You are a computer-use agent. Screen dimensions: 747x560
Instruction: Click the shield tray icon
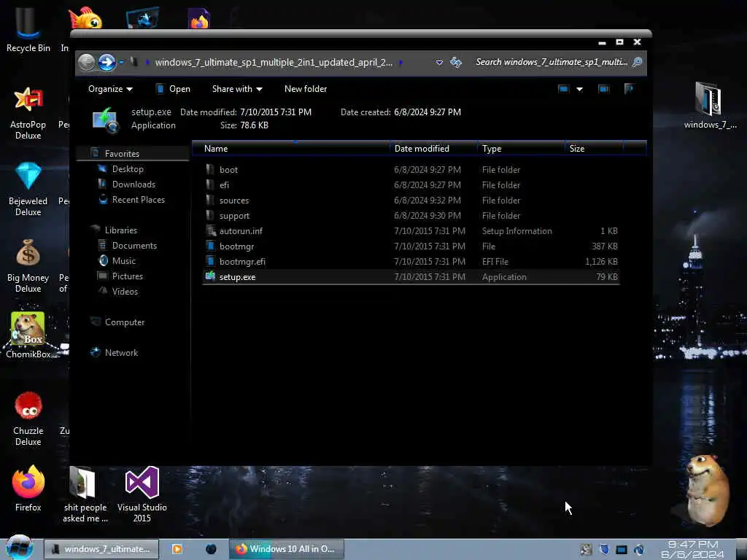coord(604,550)
